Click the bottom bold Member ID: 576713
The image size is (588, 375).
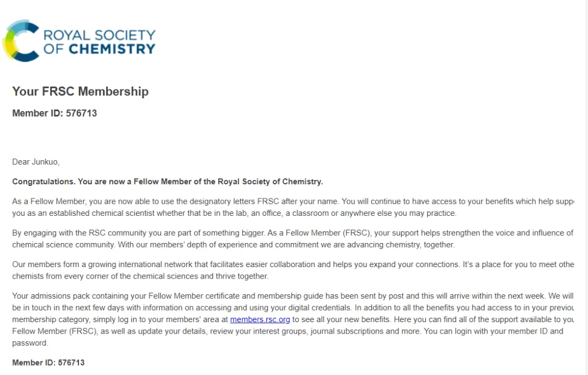pyautogui.click(x=48, y=362)
